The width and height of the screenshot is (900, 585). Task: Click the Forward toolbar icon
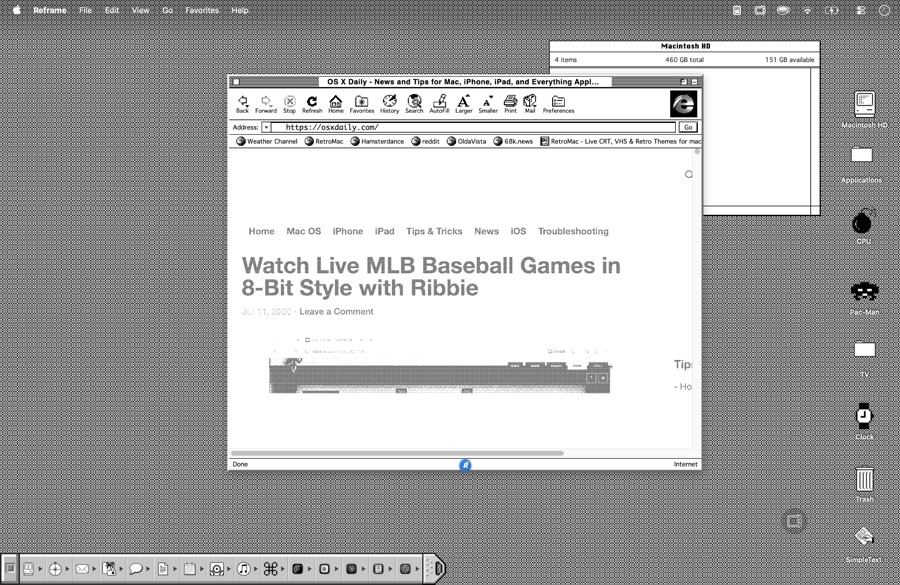click(266, 104)
